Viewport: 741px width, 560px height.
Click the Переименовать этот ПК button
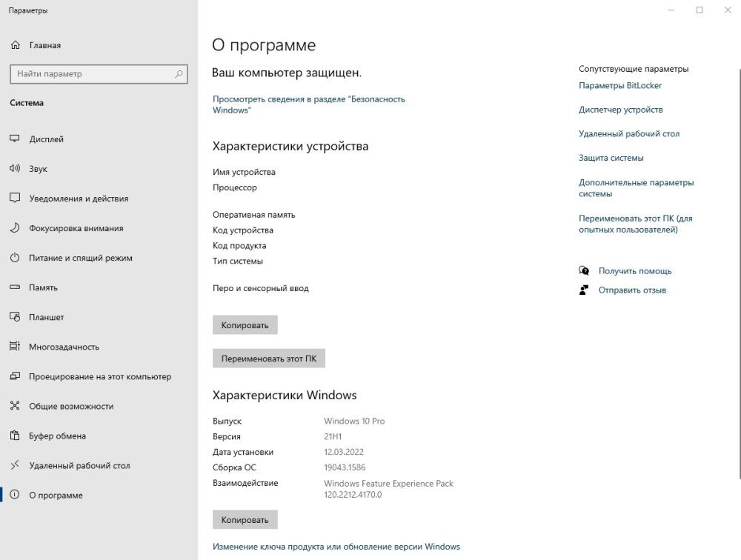point(269,359)
